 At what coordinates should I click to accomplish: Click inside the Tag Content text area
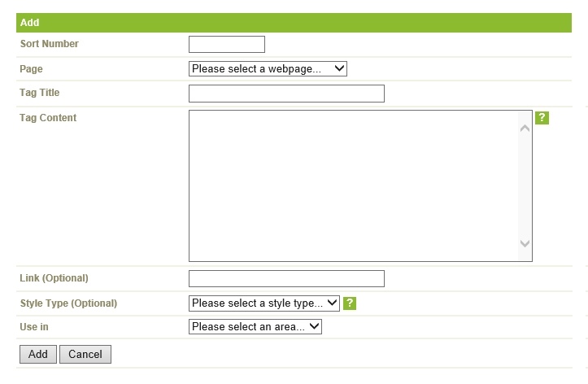pos(353,185)
